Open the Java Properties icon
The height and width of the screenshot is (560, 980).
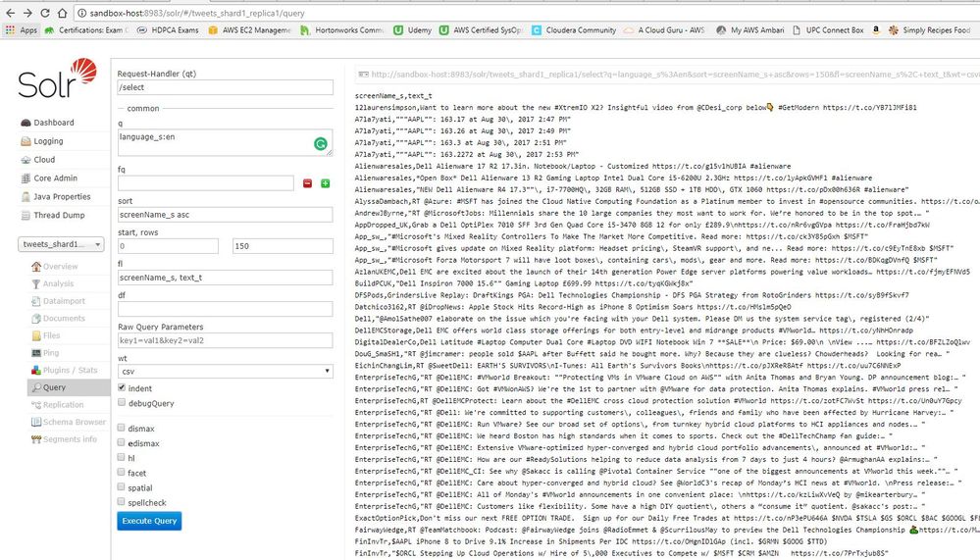click(26, 196)
